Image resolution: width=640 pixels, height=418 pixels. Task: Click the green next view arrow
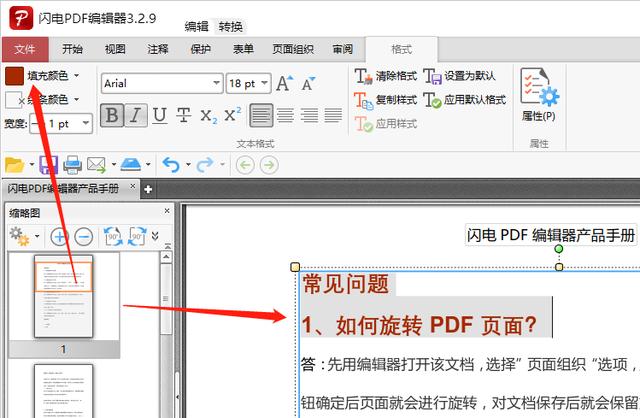(269, 165)
